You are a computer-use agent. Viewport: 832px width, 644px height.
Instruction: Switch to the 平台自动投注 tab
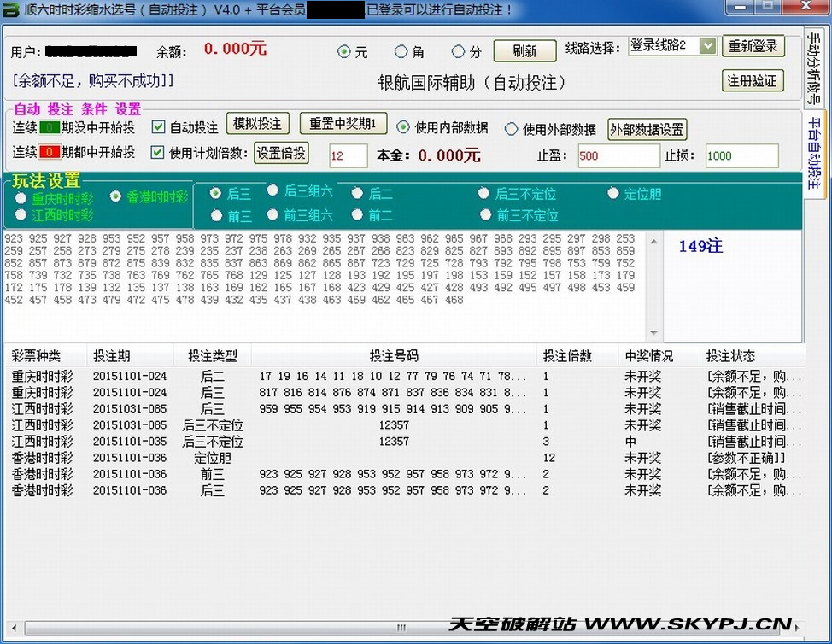(814, 155)
